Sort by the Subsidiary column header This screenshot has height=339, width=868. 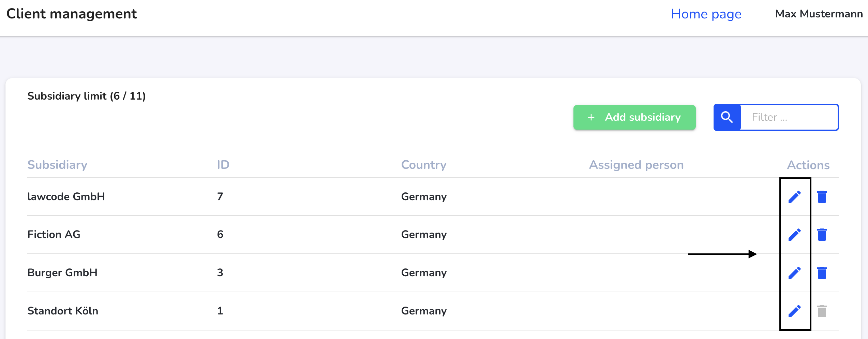point(57,165)
